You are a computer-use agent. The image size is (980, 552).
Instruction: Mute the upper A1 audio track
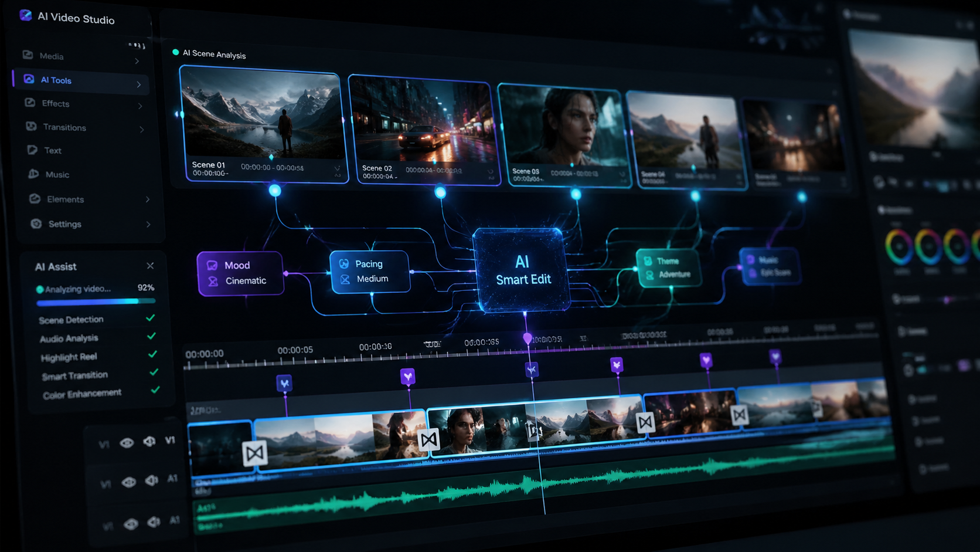click(152, 480)
